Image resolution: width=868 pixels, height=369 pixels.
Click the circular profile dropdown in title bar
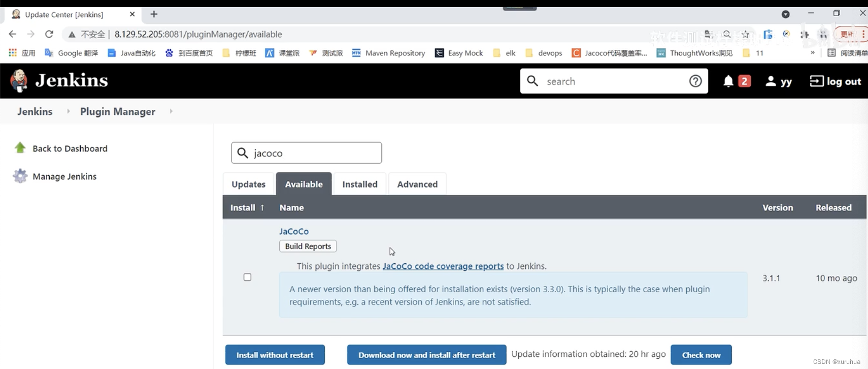coord(785,14)
